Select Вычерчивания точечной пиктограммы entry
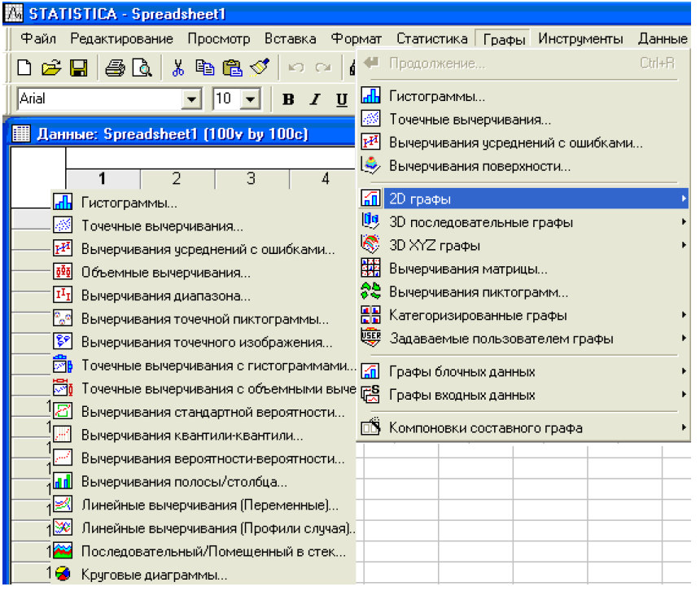This screenshot has width=700, height=591. [x=203, y=319]
